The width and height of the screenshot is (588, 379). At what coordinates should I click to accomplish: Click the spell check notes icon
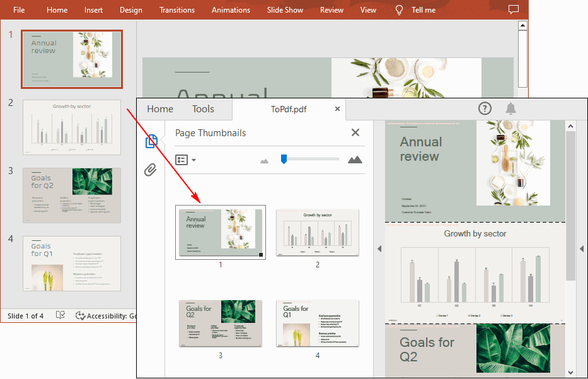pyautogui.click(x=61, y=315)
